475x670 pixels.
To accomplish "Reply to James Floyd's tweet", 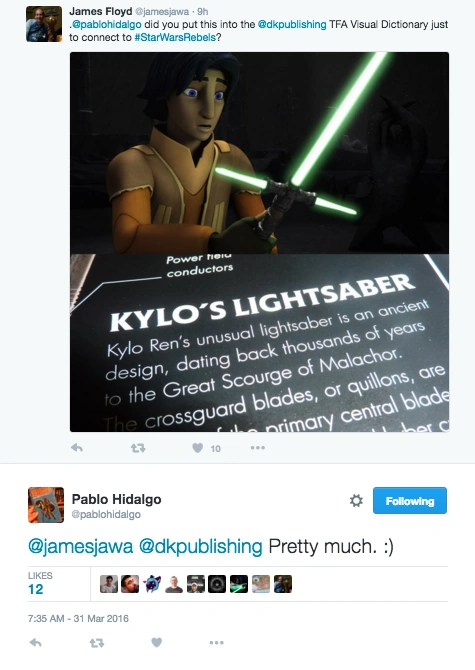I will [x=77, y=448].
